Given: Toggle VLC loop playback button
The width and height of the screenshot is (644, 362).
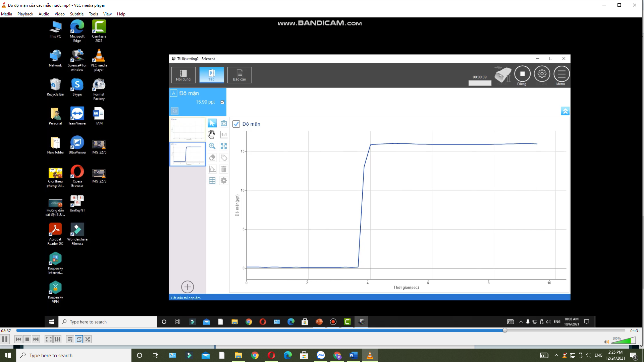Looking at the screenshot, I should coord(79,339).
